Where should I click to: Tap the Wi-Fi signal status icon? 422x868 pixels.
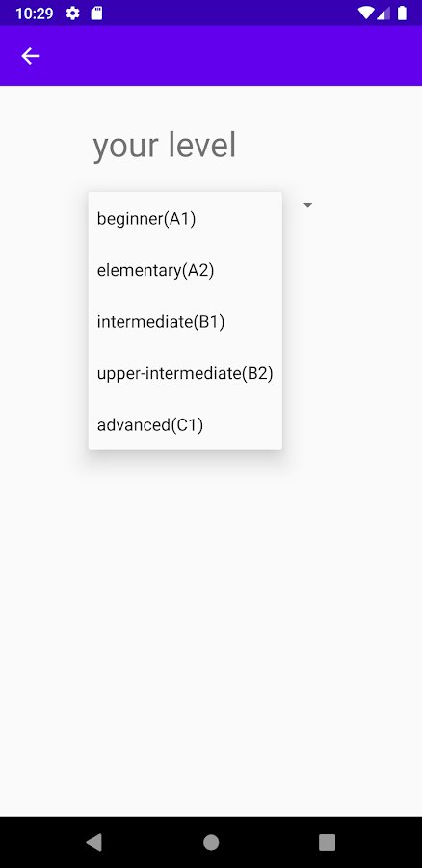(365, 14)
